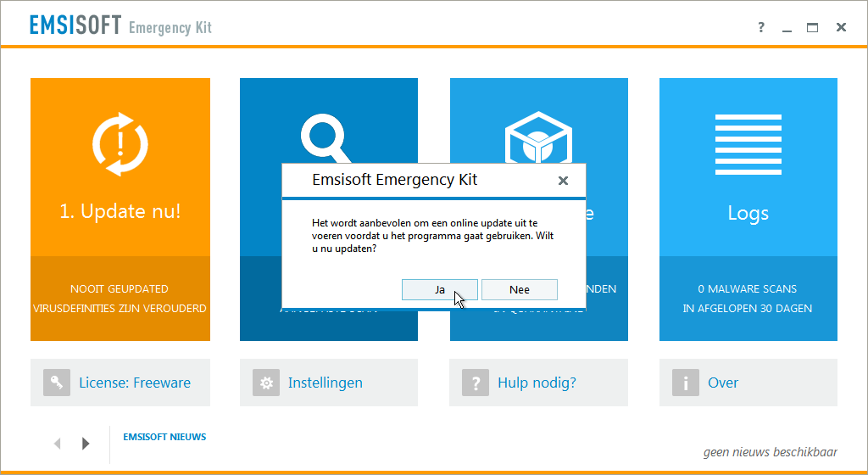
Task: Open the '1. Update nu!' tile label
Action: 120,211
